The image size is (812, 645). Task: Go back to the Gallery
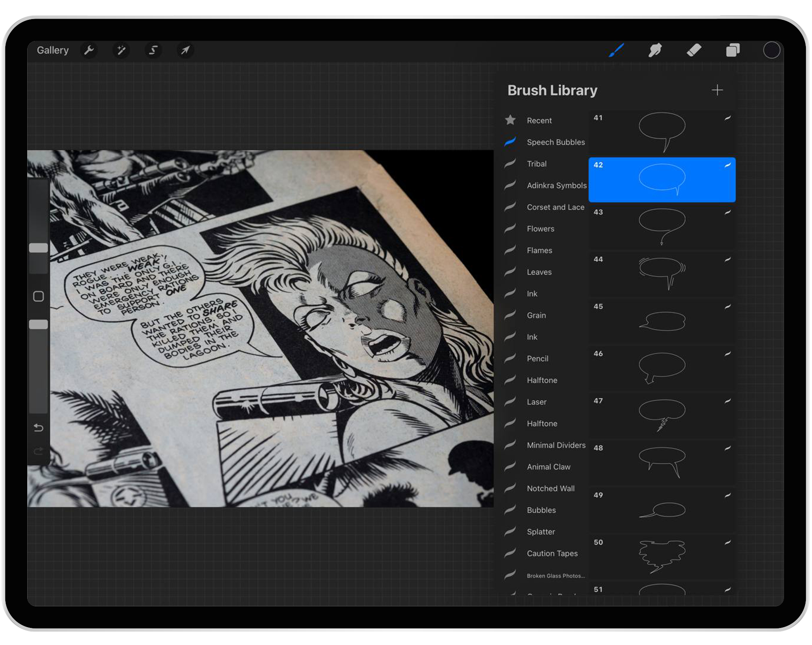click(52, 50)
